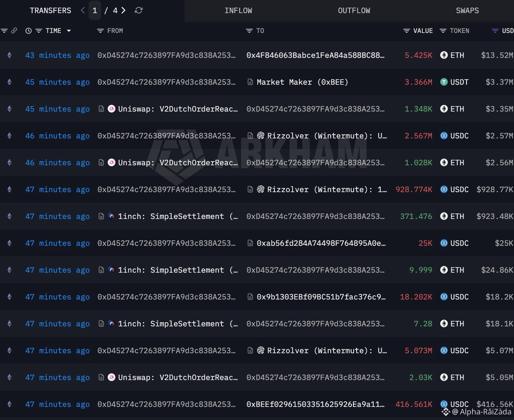
Task: Click the filter icon left of the link icon
Action: pos(4,31)
